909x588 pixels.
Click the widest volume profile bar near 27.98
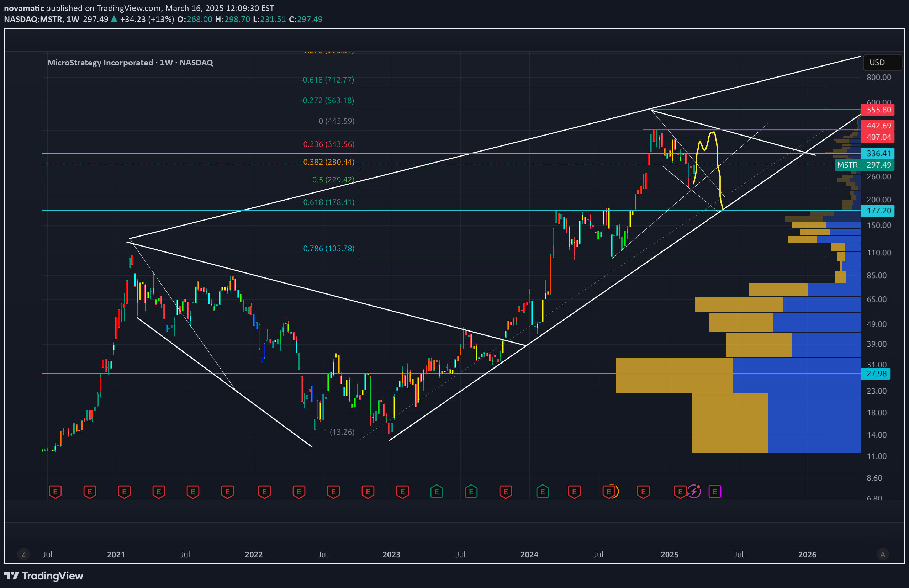(738, 375)
